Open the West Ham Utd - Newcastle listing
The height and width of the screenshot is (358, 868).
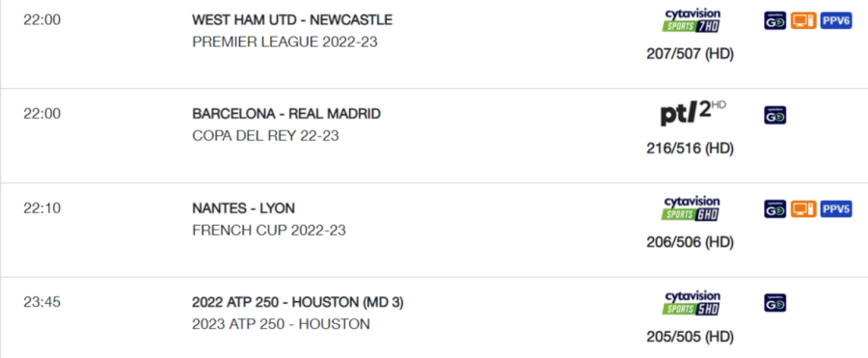click(292, 20)
